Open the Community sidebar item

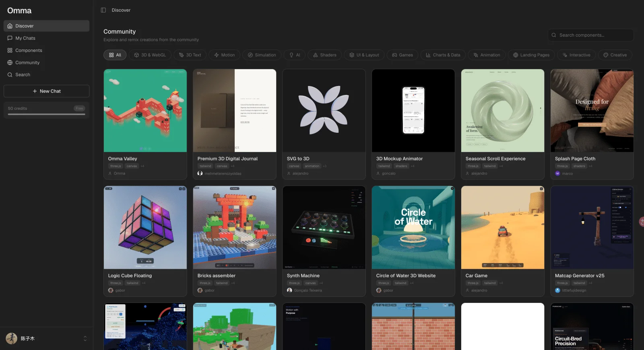(x=46, y=63)
